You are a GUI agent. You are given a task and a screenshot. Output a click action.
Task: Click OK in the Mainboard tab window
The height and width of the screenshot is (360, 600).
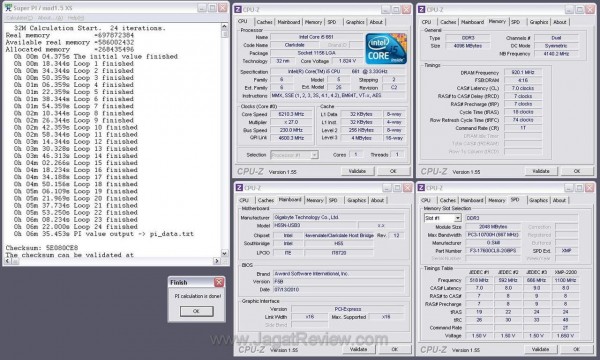pos(395,350)
